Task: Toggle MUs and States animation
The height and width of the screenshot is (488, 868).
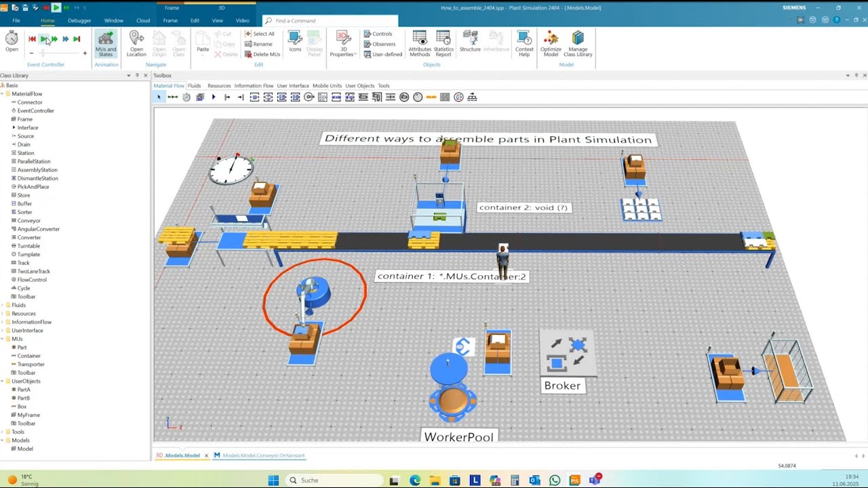Action: [105, 44]
